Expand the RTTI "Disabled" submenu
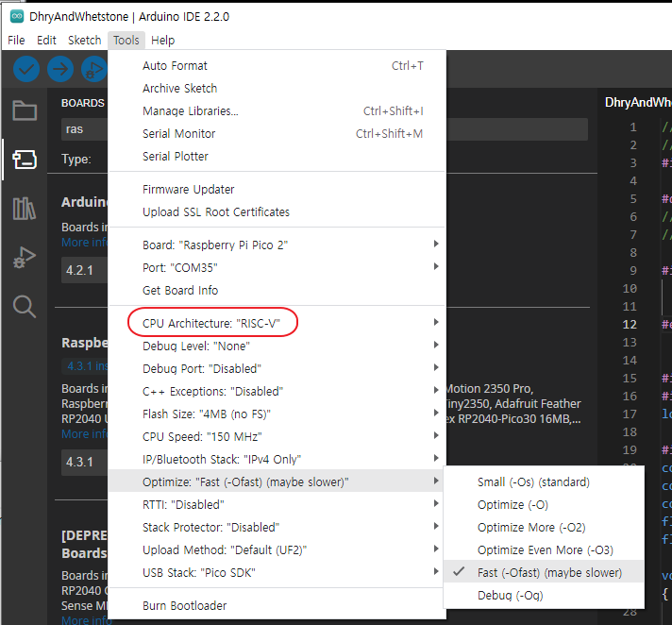The width and height of the screenshot is (672, 625). pyautogui.click(x=277, y=505)
